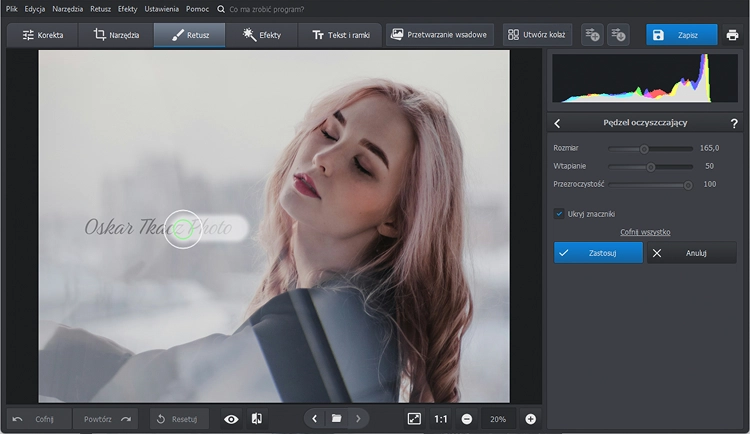Adjust the Rozmiar slider handle
750x434 pixels.
(644, 148)
